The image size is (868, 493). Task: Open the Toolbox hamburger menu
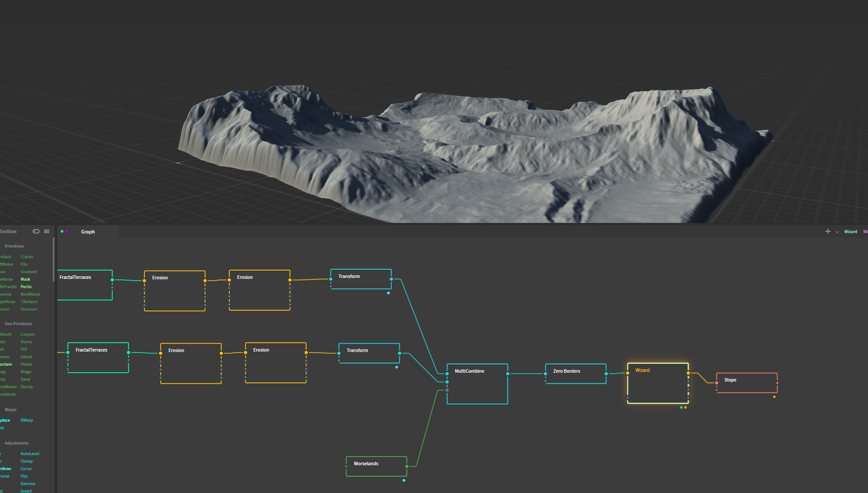tap(47, 231)
